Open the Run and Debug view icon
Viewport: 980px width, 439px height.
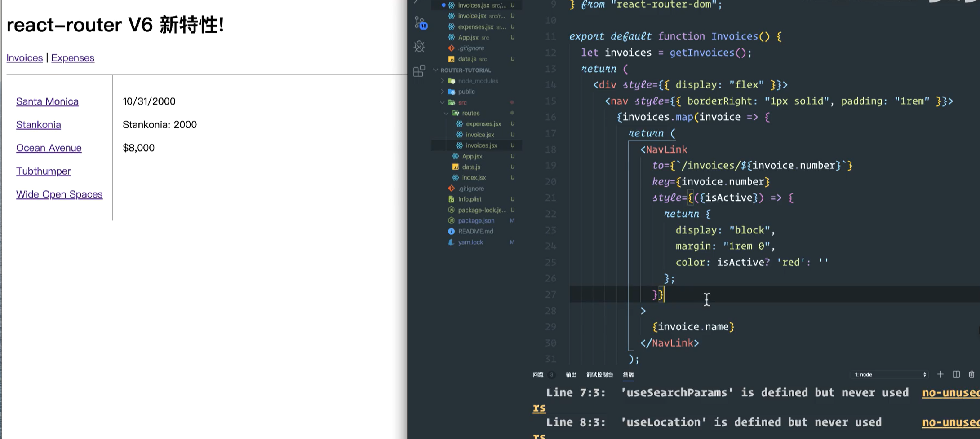419,47
